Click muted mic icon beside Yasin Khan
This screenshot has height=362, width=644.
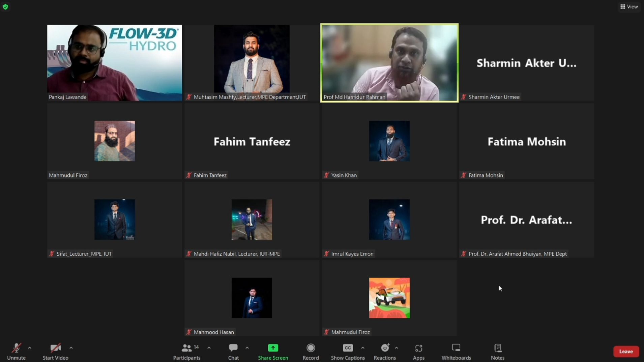click(x=326, y=175)
